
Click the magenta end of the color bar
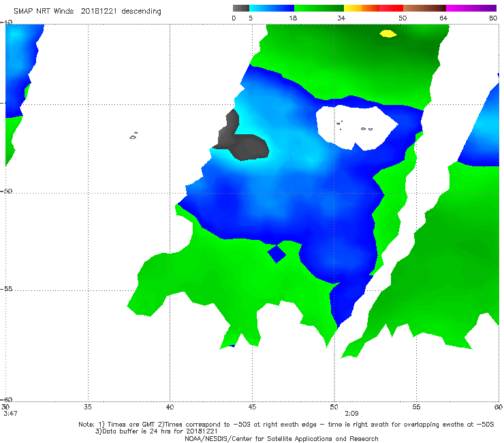tap(471, 8)
